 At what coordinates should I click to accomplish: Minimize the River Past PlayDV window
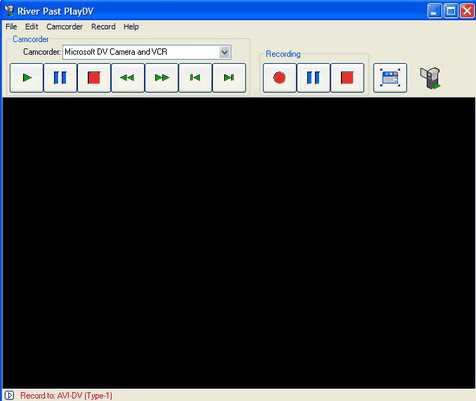[434, 11]
